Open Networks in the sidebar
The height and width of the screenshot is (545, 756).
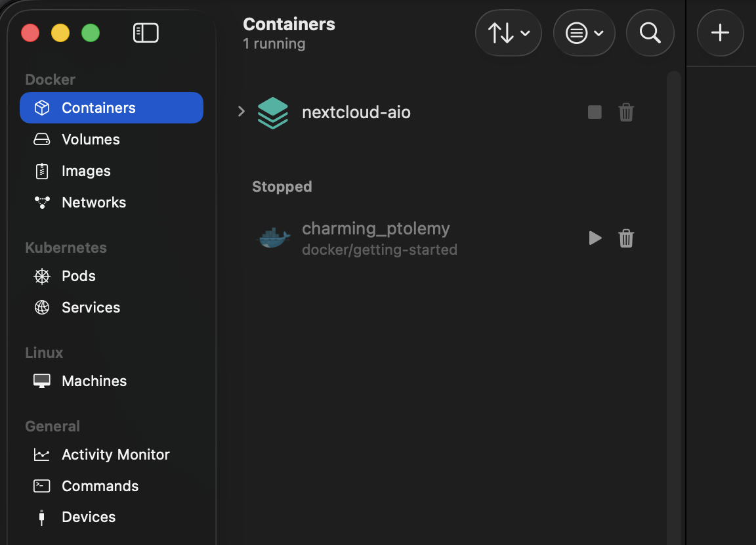pos(112,202)
